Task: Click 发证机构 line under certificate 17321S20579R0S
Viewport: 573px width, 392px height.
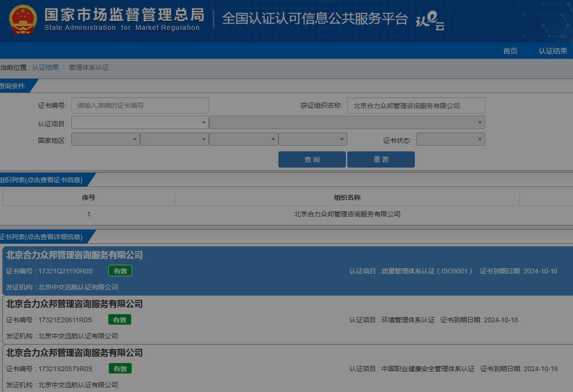Action: pos(62,385)
